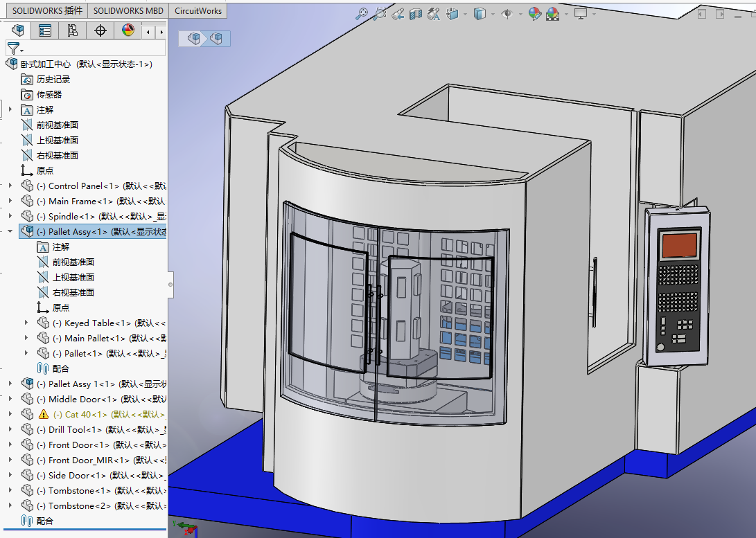Open the DisplayManager color ball tab
Viewport: 756px width, 538px height.
128,30
